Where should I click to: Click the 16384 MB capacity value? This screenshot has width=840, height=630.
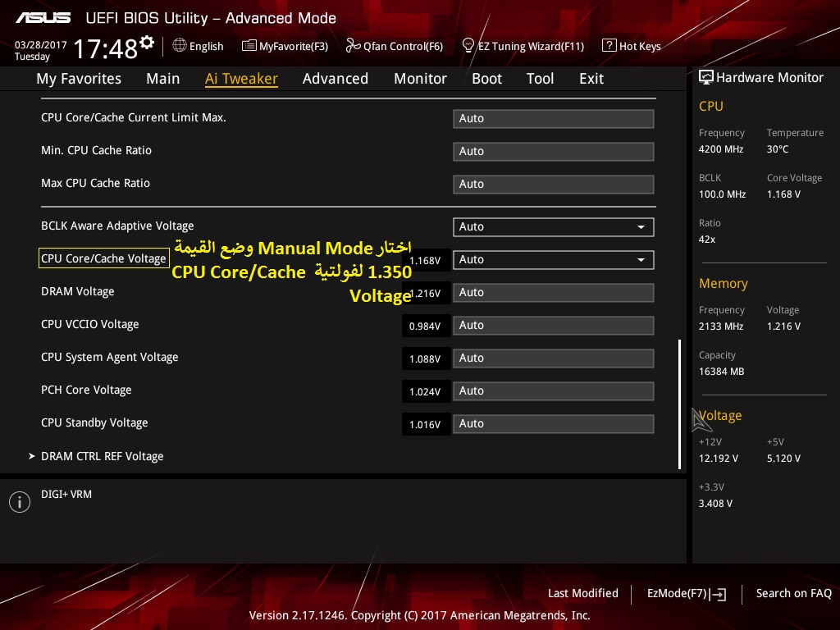[x=722, y=372]
